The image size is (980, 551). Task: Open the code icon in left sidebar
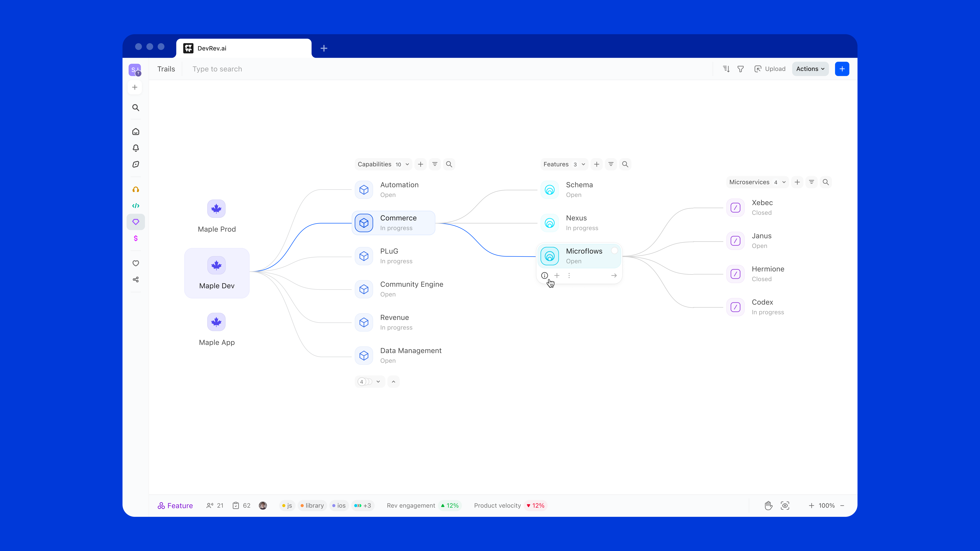[136, 206]
